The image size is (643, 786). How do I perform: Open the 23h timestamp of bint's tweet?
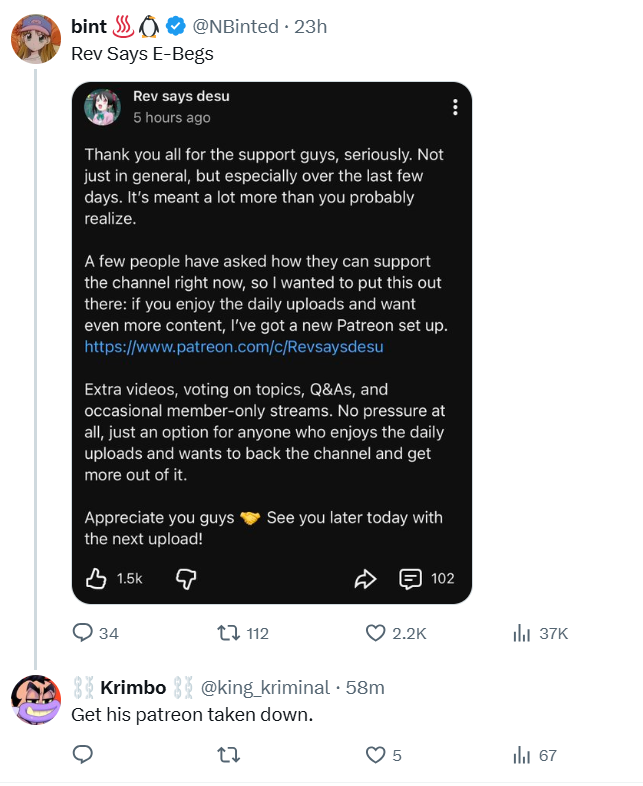click(x=311, y=27)
